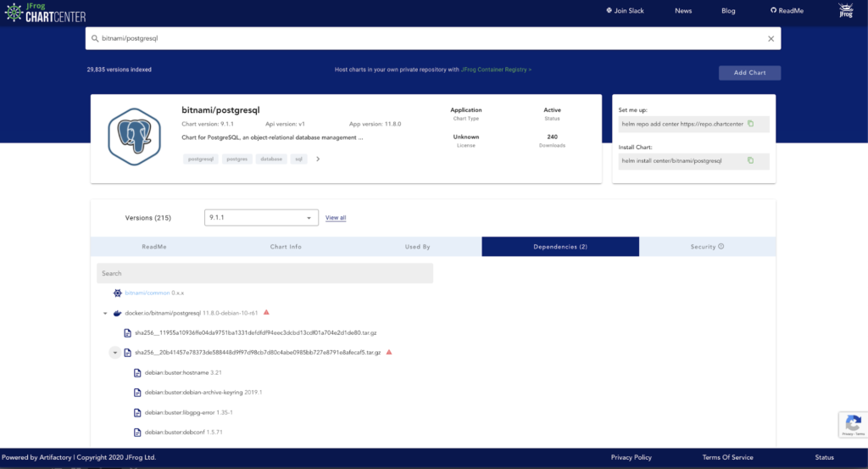
Task: Collapse the docker.io/bitnami/postgresql tree node
Action: click(104, 314)
